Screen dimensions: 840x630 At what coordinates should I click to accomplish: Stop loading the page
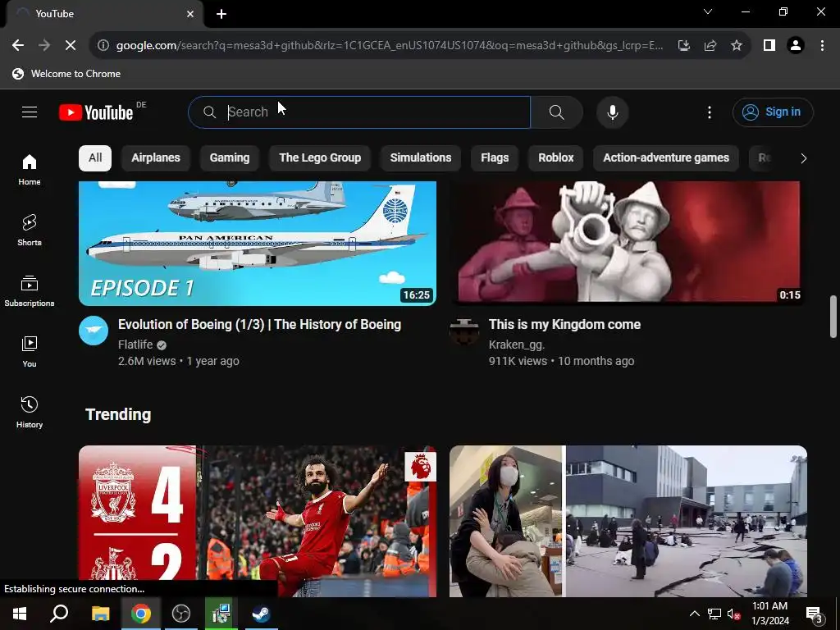[71, 46]
